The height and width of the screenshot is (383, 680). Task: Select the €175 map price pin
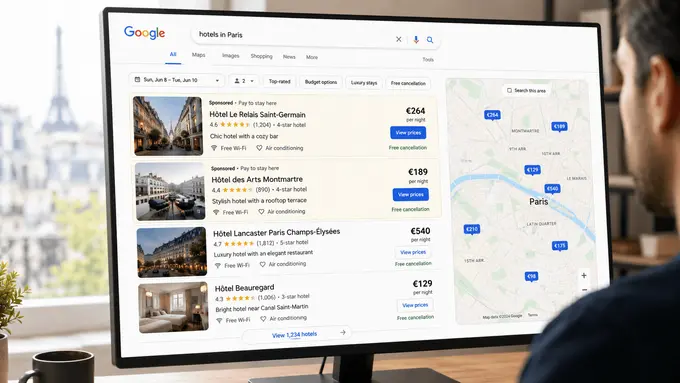[x=559, y=246]
